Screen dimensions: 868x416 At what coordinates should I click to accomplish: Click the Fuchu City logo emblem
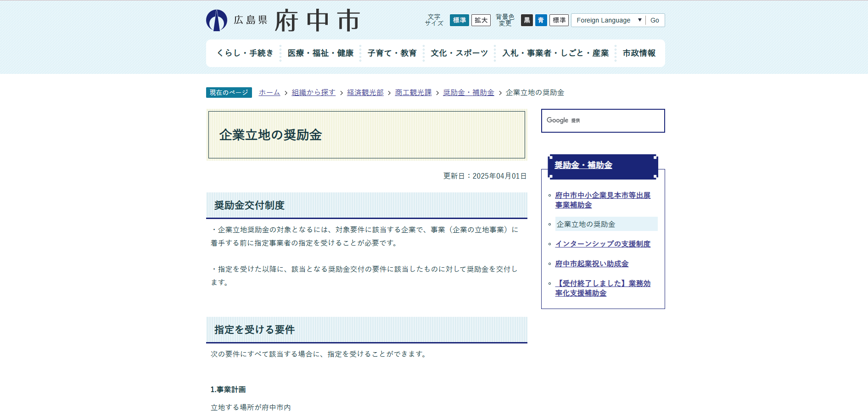[217, 20]
